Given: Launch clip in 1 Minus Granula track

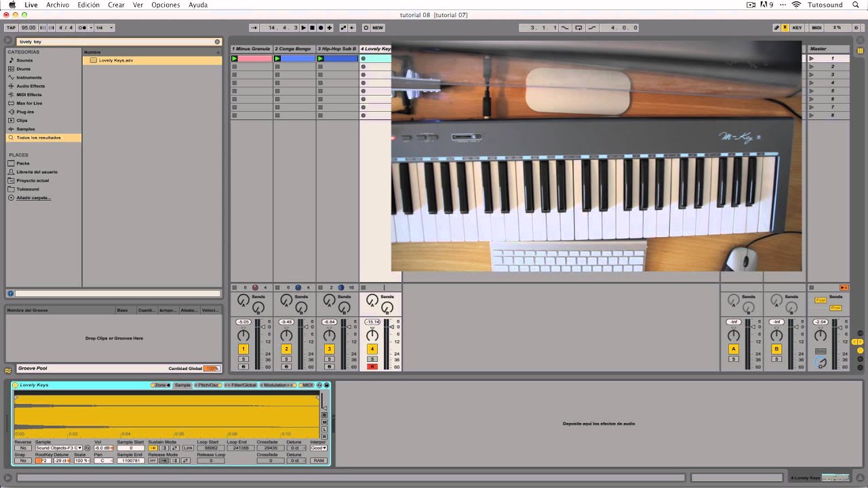Looking at the screenshot, I should 235,58.
